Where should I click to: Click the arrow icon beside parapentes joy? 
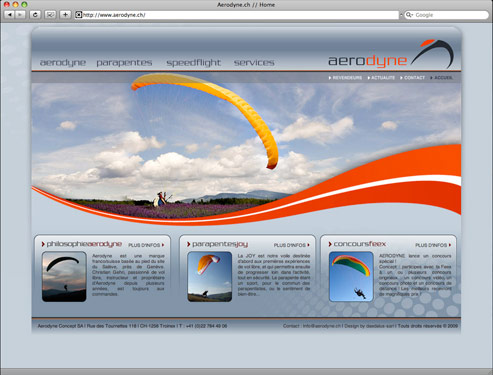point(189,244)
